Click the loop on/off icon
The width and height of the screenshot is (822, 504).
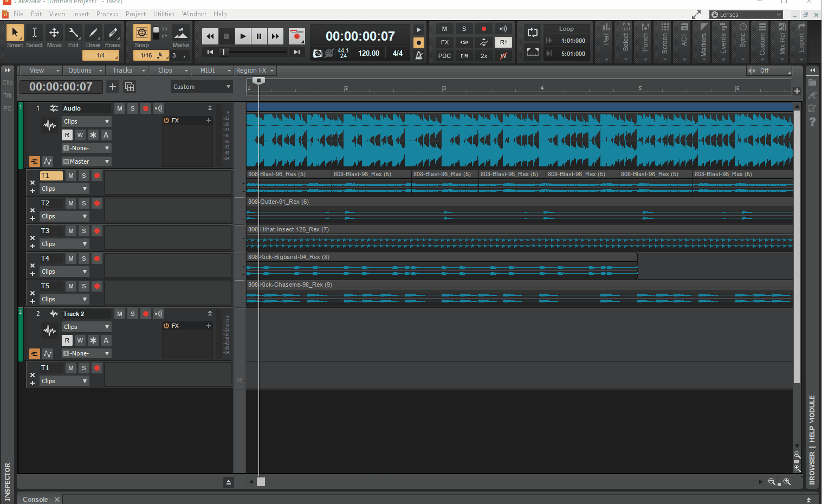pos(532,33)
